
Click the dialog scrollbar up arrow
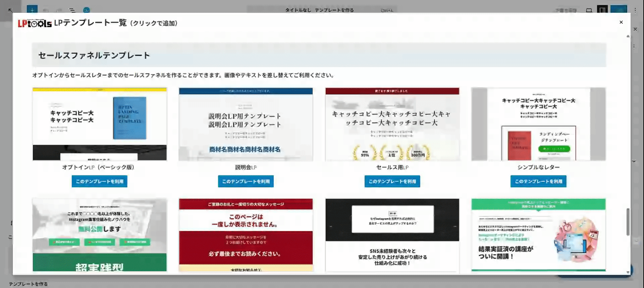click(x=628, y=36)
